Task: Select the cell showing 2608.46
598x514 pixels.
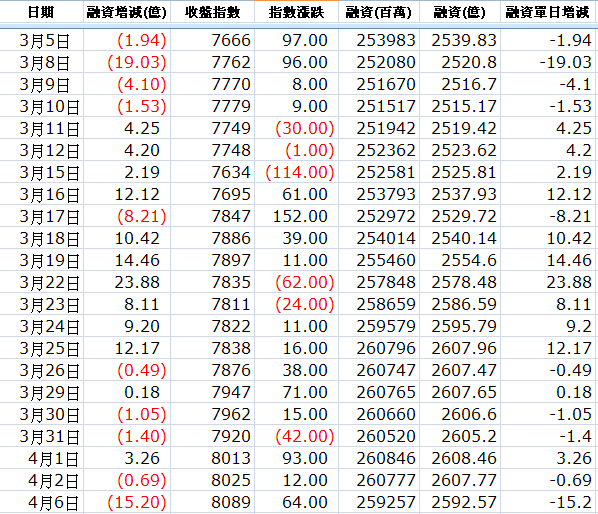Action: point(460,458)
